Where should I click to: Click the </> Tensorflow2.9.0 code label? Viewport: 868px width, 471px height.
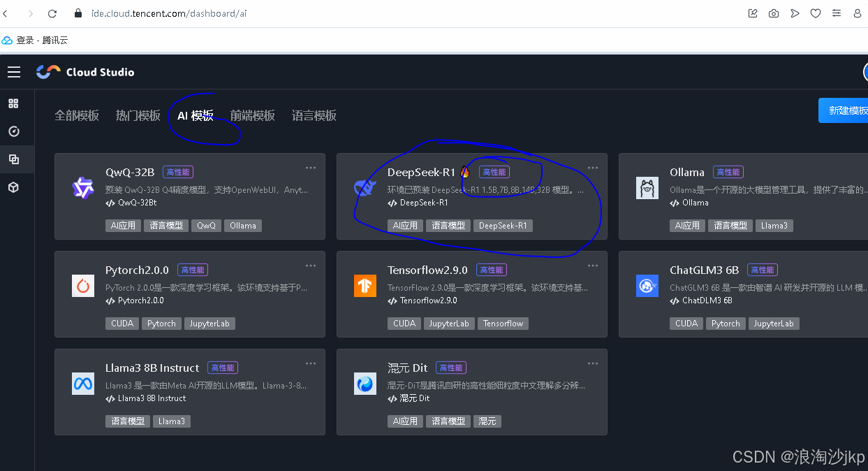click(x=422, y=300)
